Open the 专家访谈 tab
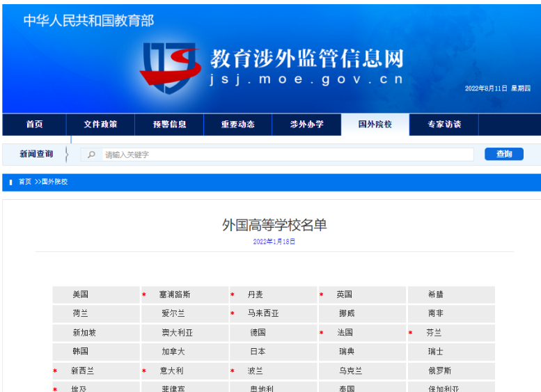Viewport: 541px width, 392px height. coord(444,125)
